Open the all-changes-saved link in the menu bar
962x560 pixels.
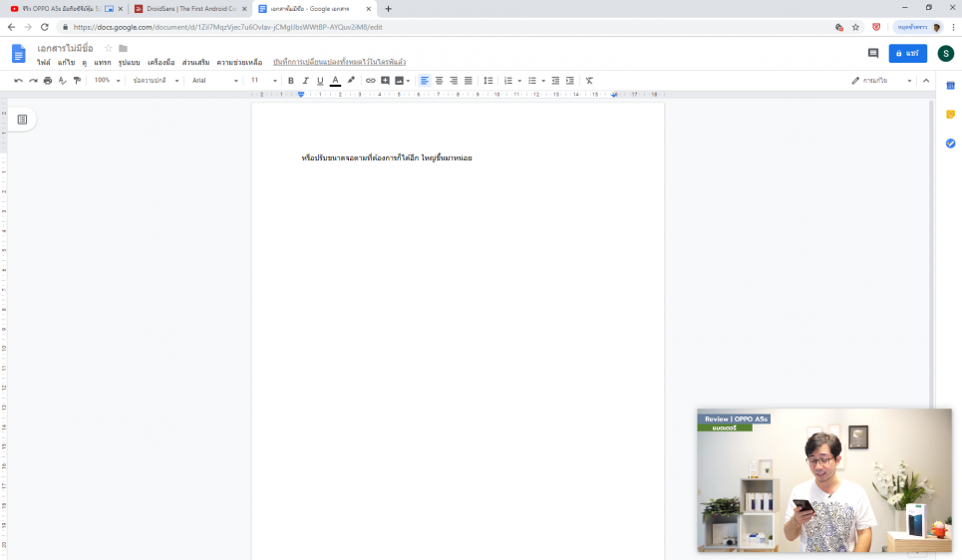tap(339, 63)
